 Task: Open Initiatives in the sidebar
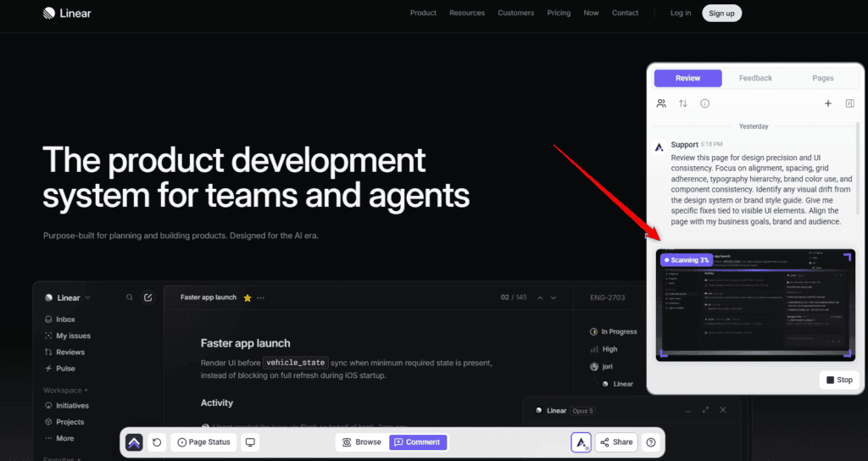click(x=66, y=406)
